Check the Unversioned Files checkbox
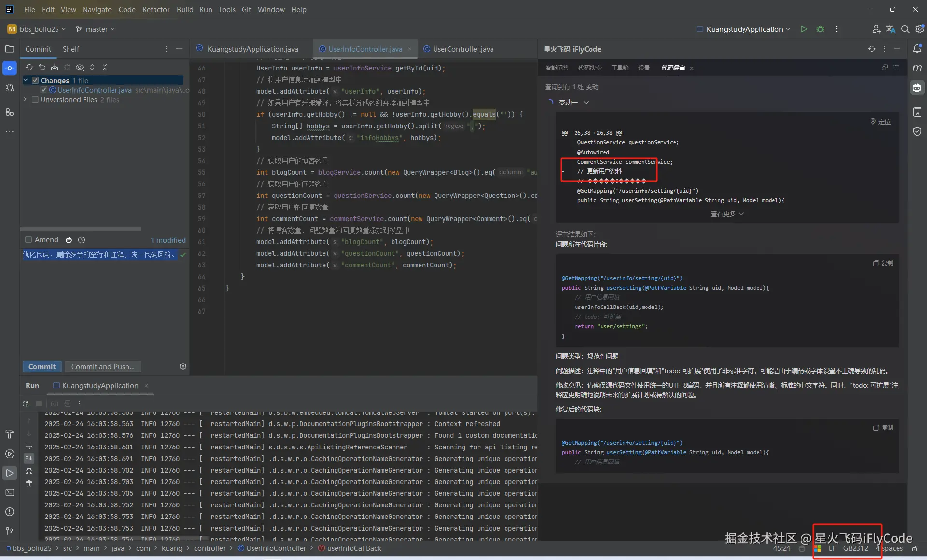 (35, 100)
